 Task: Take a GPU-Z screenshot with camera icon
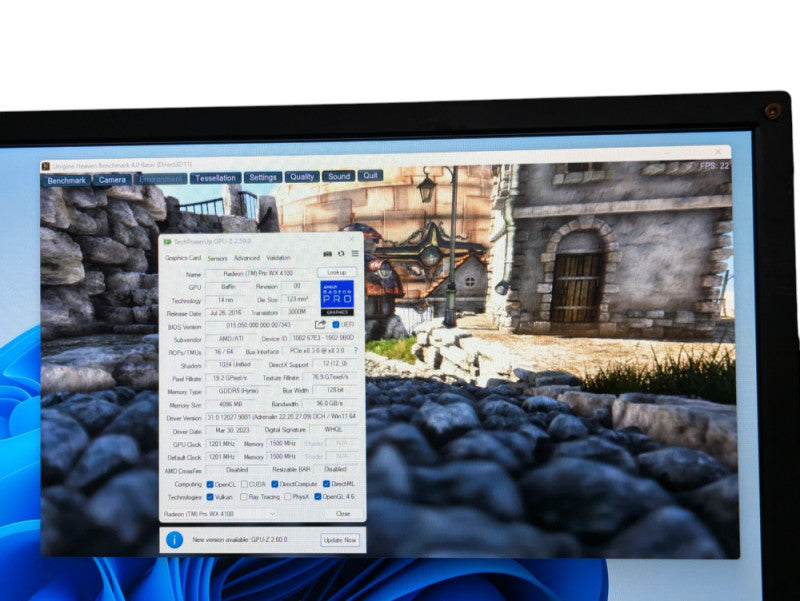pos(328,254)
